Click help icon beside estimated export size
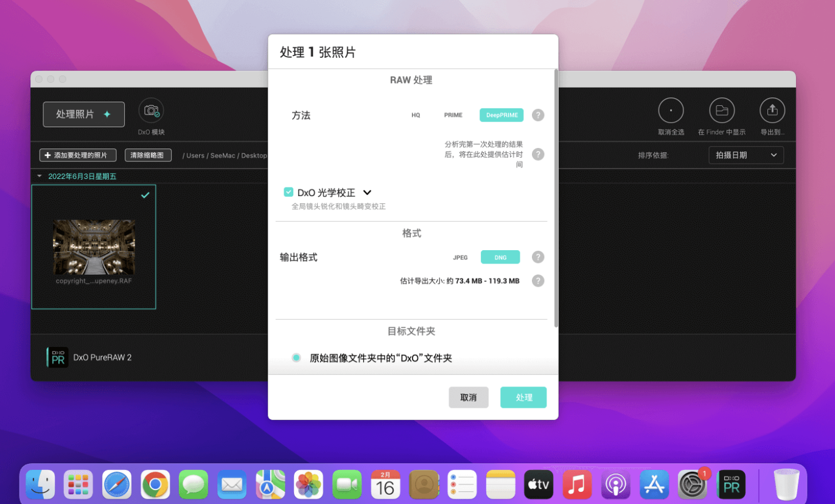The image size is (835, 504). click(537, 281)
